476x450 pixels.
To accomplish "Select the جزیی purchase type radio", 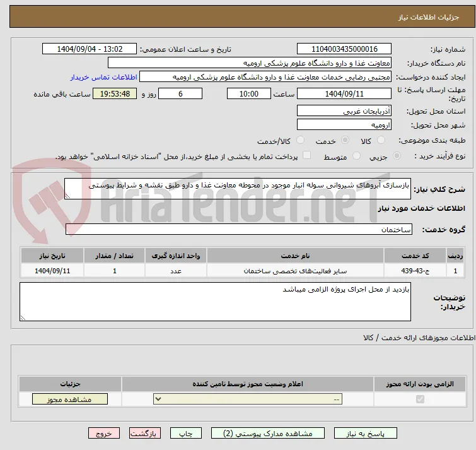I will coord(397,156).
